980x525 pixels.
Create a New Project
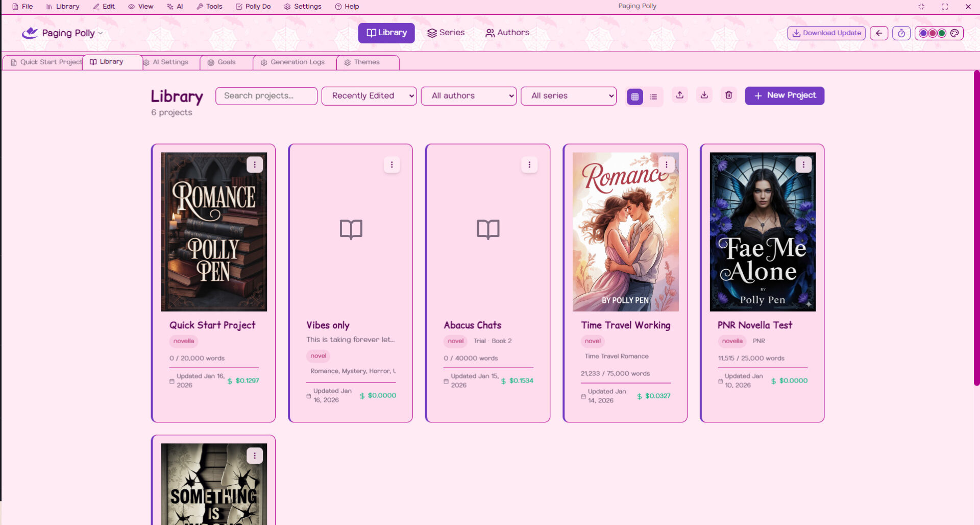pyautogui.click(x=784, y=96)
